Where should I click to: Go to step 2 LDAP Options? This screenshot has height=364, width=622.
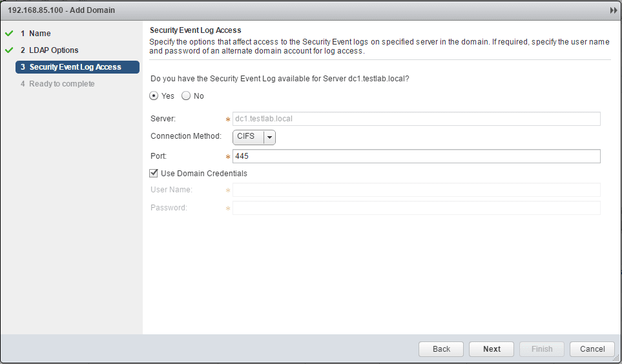54,50
